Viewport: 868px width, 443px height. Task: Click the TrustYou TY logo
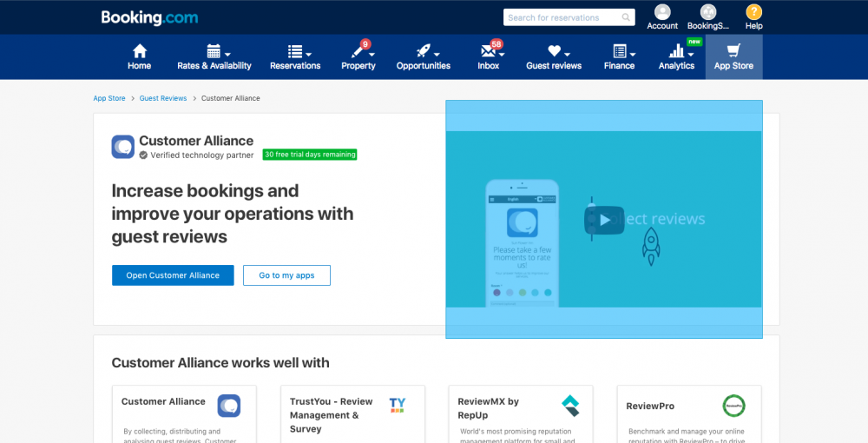click(397, 405)
